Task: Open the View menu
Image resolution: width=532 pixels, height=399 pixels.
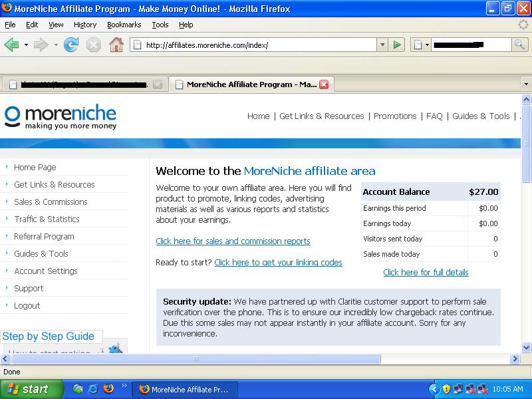Action: pos(56,25)
